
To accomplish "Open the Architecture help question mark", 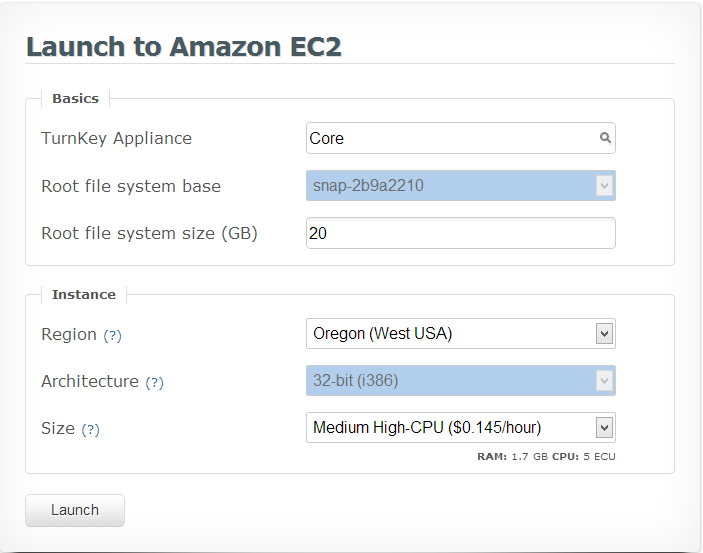I will (154, 382).
